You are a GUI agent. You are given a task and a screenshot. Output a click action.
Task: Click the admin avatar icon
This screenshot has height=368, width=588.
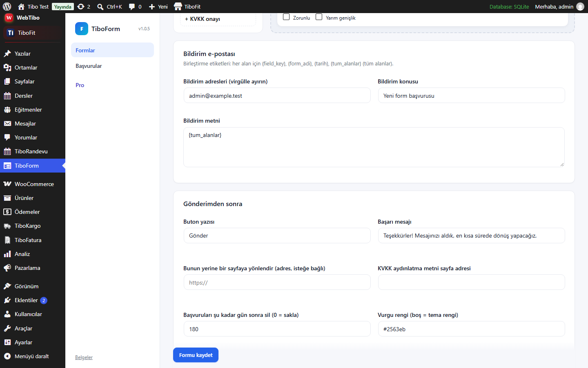pos(580,7)
